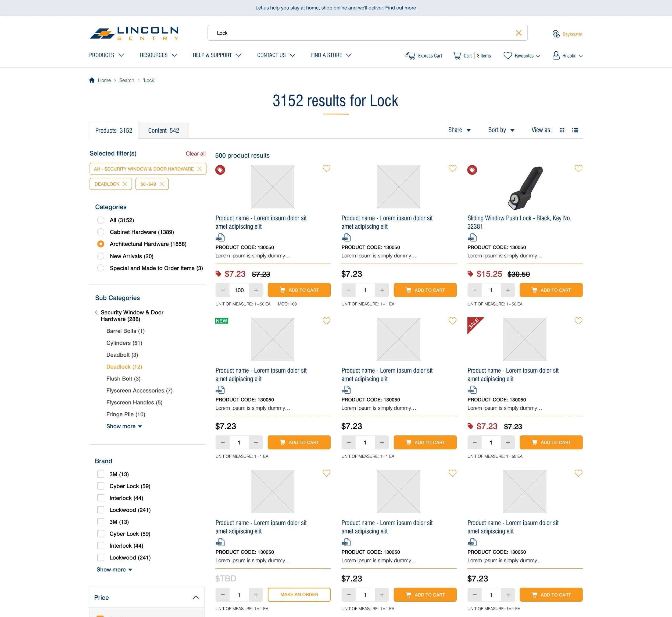Collapse the Price filter section
The height and width of the screenshot is (617, 672).
pyautogui.click(x=195, y=597)
